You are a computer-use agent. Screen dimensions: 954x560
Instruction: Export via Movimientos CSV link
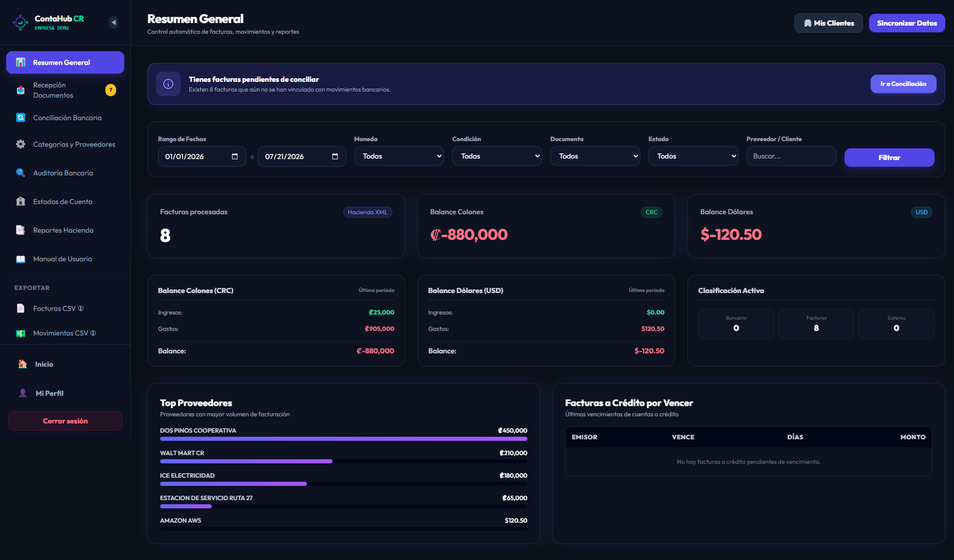tap(65, 333)
